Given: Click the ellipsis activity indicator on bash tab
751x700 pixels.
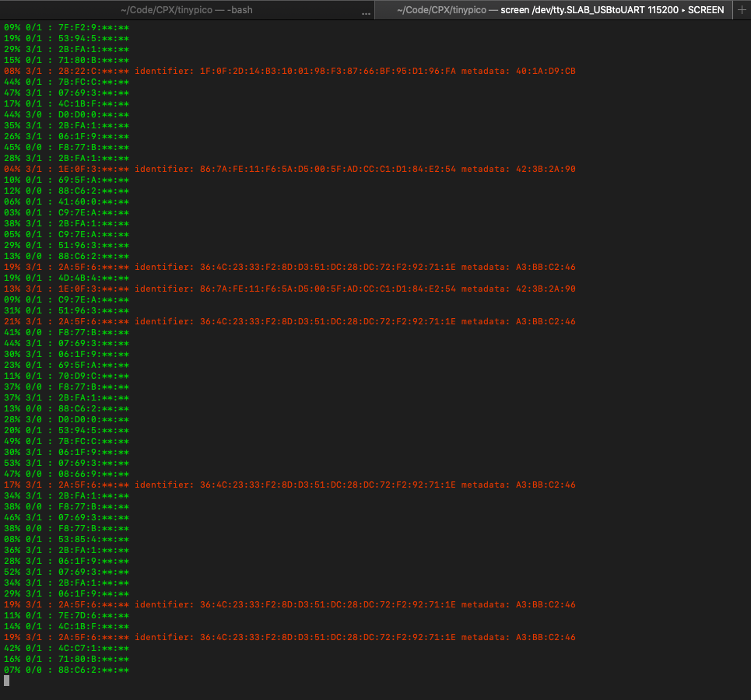Looking at the screenshot, I should [x=367, y=11].
